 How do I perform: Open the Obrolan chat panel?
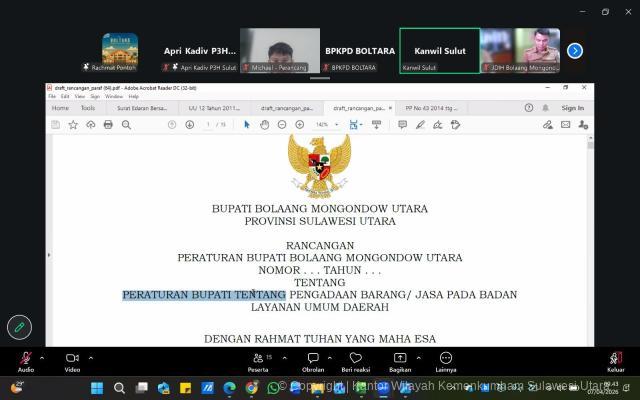coord(313,359)
